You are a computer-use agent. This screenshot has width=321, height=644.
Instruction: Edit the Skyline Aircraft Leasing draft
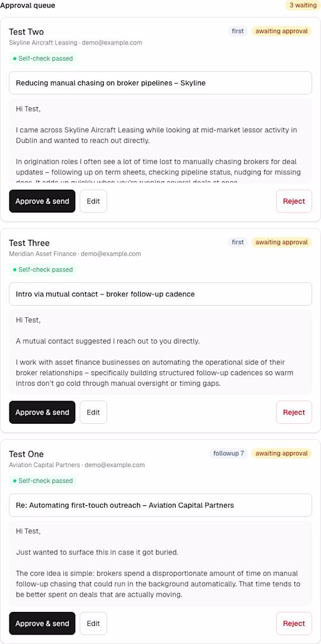click(93, 201)
